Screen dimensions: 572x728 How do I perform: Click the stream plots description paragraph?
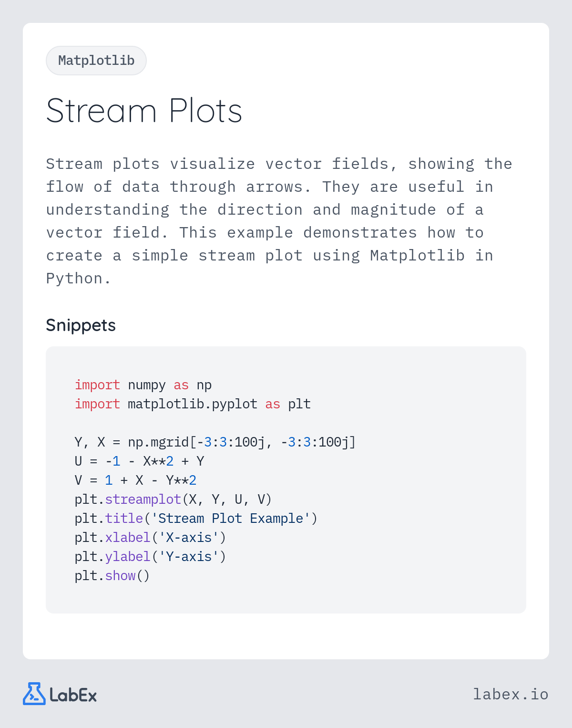[279, 221]
